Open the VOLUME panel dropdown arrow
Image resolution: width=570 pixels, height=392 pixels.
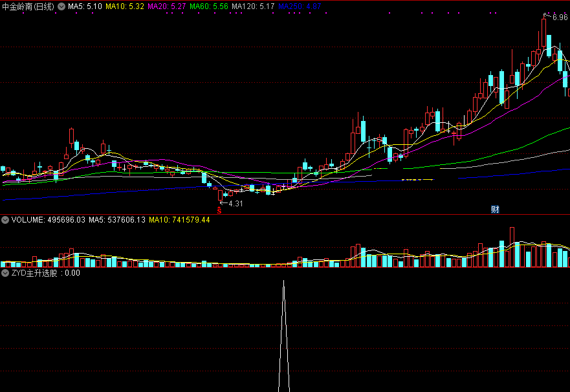5,220
